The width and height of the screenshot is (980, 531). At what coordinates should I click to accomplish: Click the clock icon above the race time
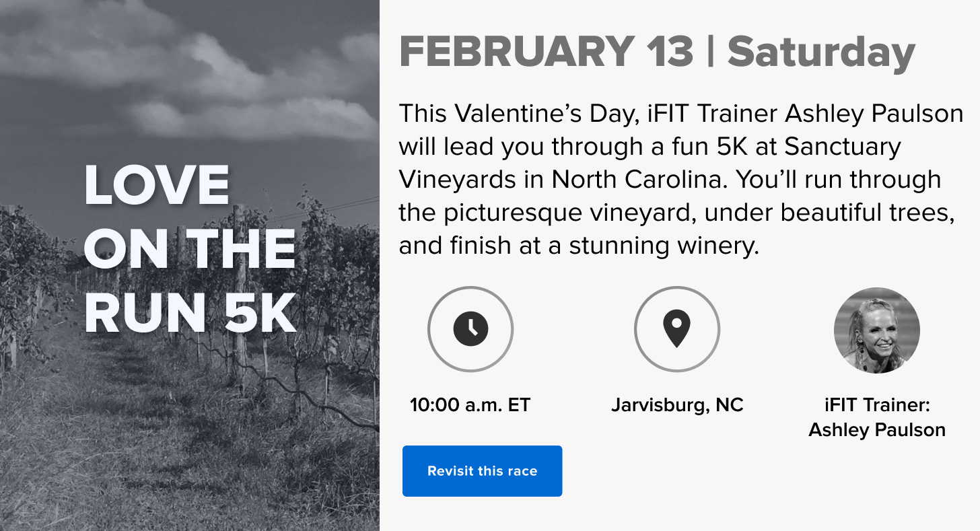(470, 329)
